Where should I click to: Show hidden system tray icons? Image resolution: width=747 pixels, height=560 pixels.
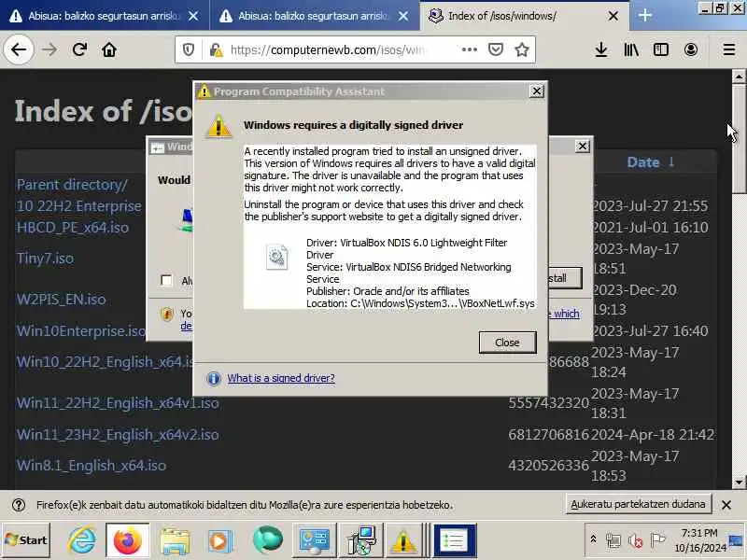(593, 539)
